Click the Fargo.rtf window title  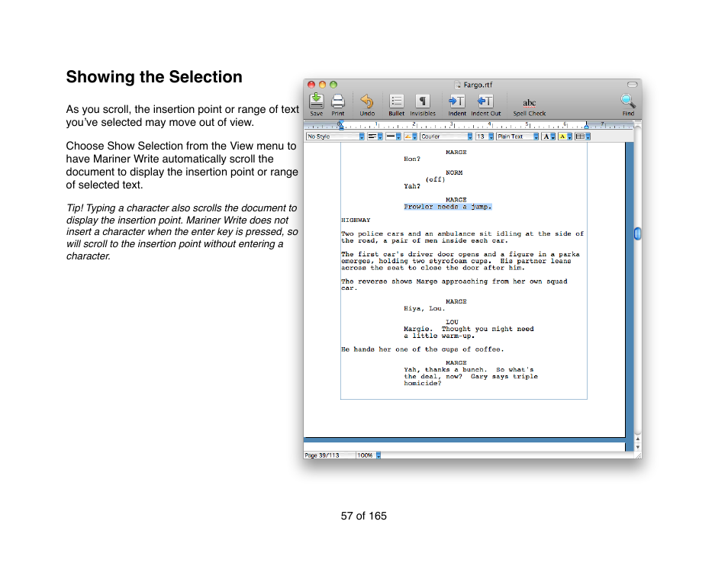(x=478, y=85)
